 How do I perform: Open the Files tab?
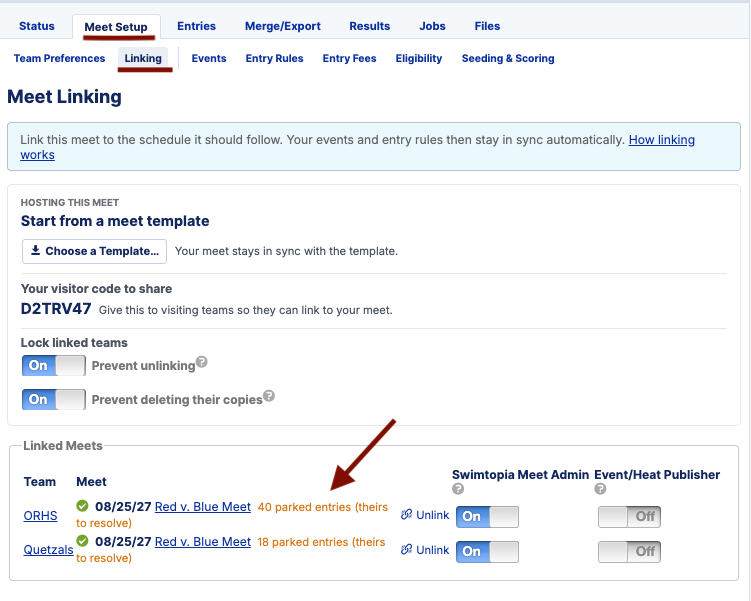[x=487, y=26]
